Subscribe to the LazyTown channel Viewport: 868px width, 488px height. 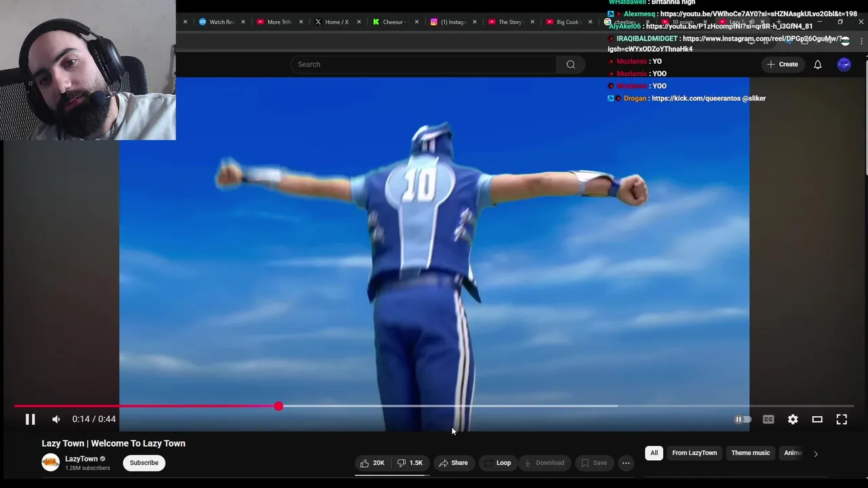144,463
